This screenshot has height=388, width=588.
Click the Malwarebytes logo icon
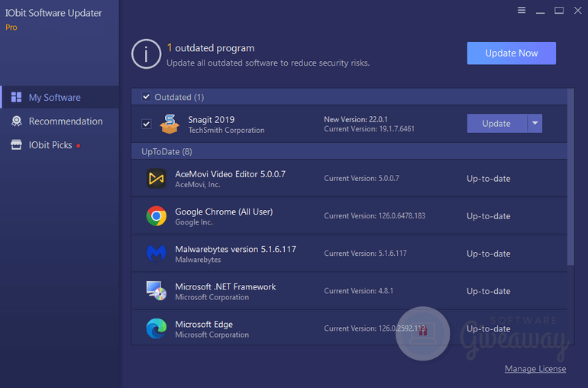[x=157, y=254]
